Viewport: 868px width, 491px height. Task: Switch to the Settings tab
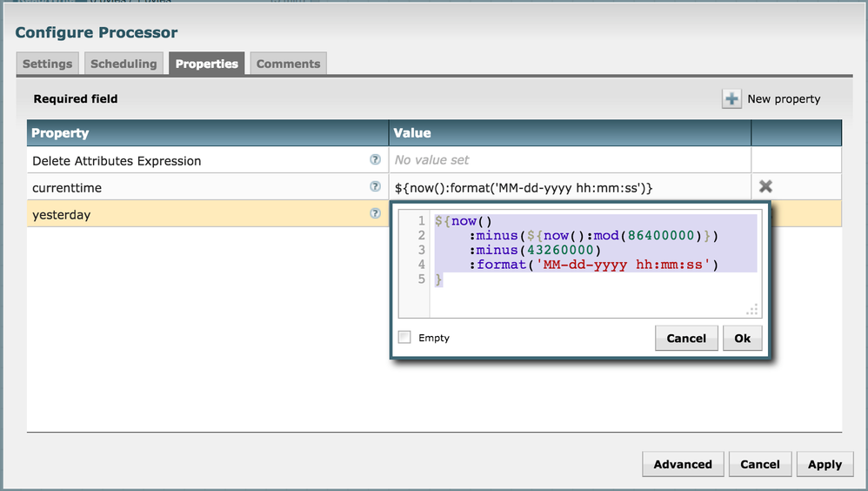[x=47, y=64]
